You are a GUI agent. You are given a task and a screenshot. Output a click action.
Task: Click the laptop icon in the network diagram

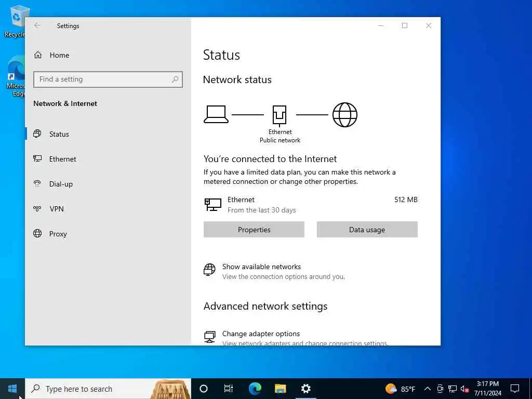pos(216,114)
